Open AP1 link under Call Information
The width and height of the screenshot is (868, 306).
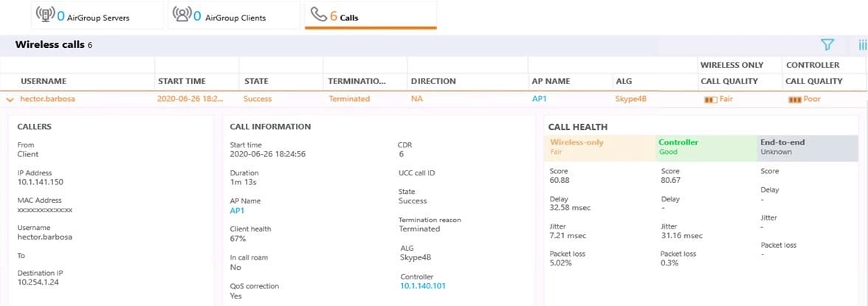coord(237,210)
